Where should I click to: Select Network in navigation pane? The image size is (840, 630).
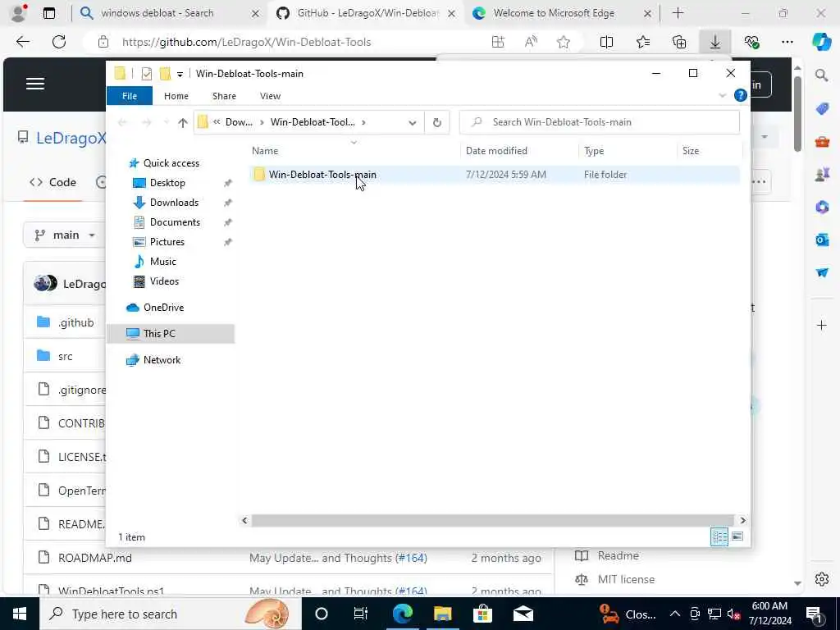click(x=162, y=360)
